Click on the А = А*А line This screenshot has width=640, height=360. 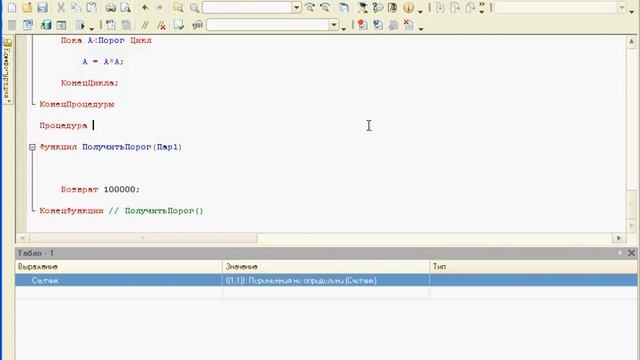pyautogui.click(x=103, y=62)
